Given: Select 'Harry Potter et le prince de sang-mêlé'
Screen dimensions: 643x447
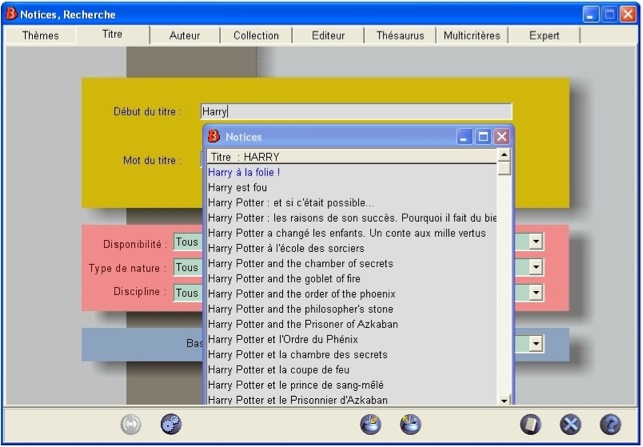Looking at the screenshot, I should coord(352,385).
